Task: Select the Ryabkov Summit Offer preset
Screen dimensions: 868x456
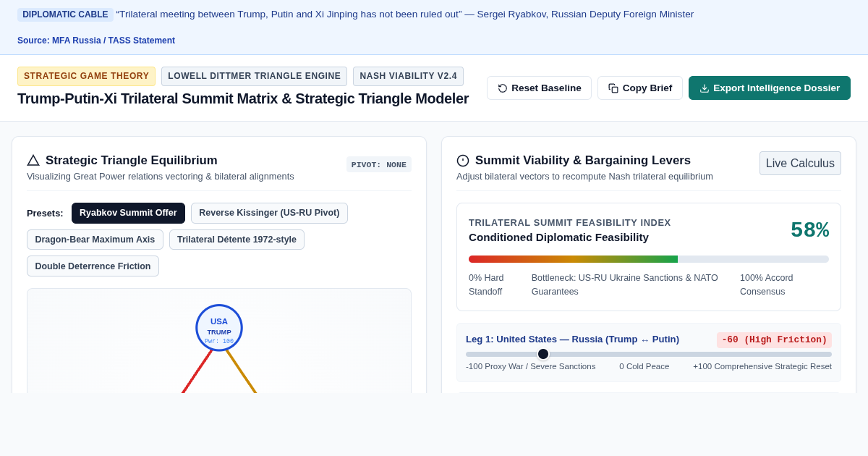Action: (x=128, y=213)
